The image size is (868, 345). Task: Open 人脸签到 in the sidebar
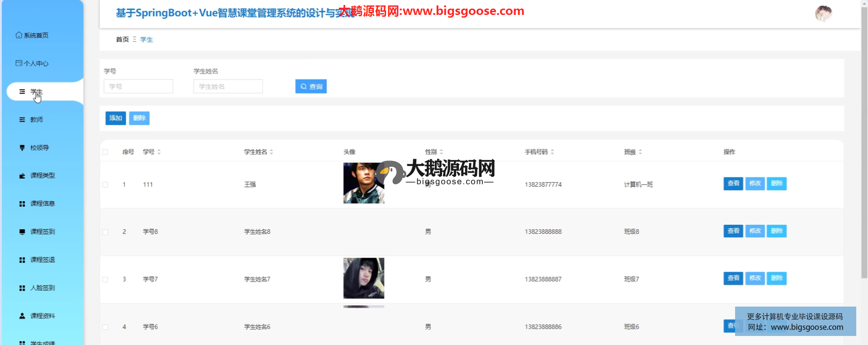point(42,288)
